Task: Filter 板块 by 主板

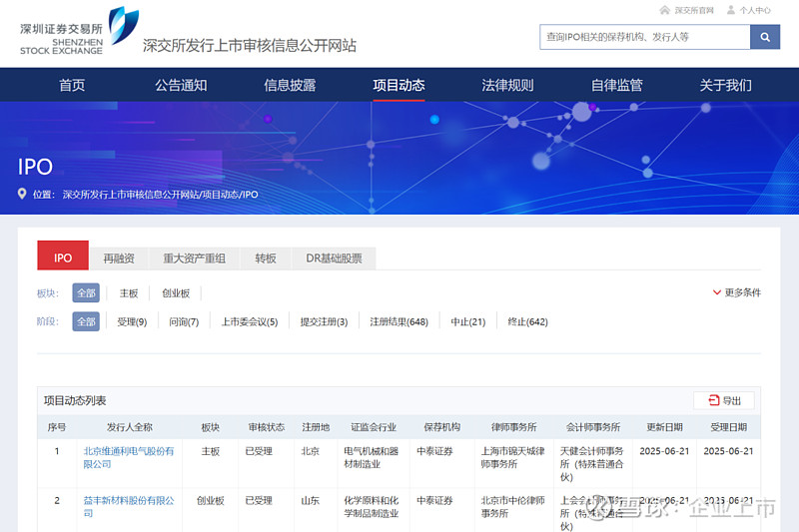Action: pos(129,293)
